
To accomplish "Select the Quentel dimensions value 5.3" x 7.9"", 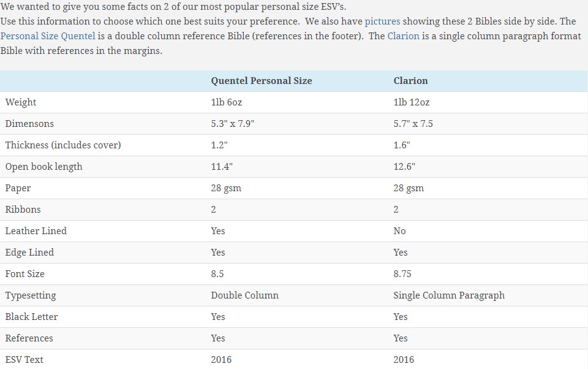I will pyautogui.click(x=233, y=124).
